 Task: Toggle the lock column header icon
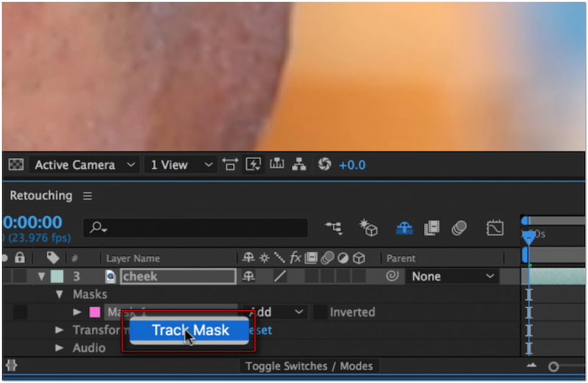click(x=20, y=258)
